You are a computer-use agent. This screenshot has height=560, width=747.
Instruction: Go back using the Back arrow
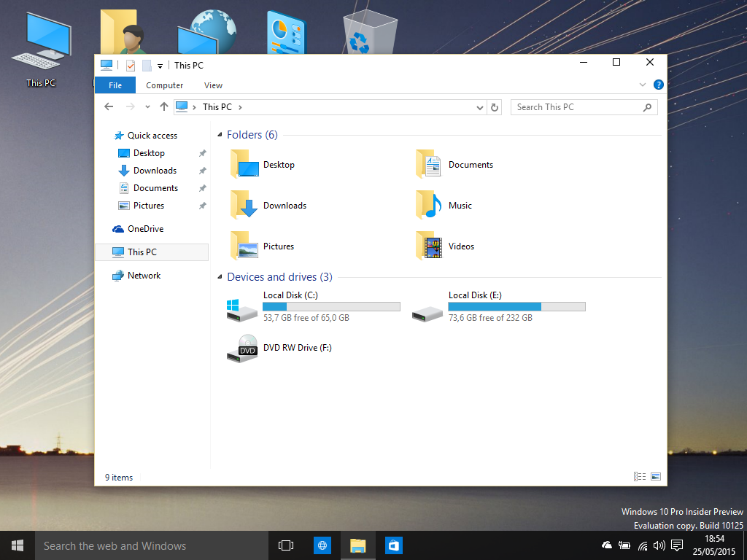coord(109,106)
